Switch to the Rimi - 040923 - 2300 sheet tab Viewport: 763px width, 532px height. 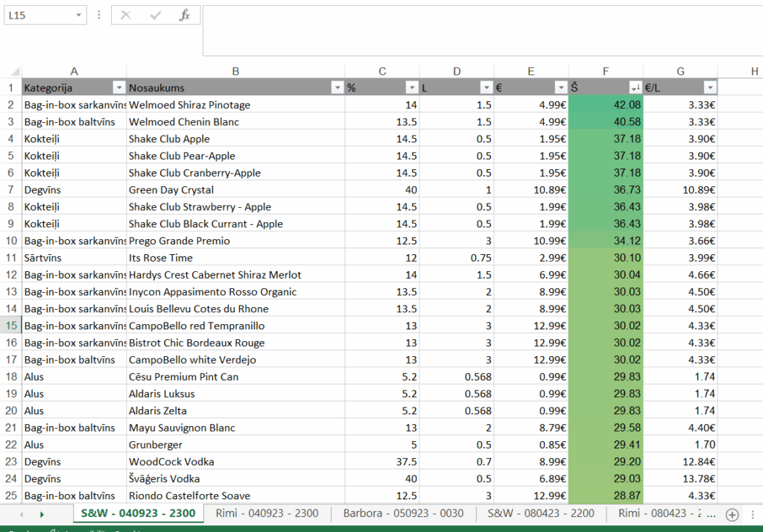[267, 513]
